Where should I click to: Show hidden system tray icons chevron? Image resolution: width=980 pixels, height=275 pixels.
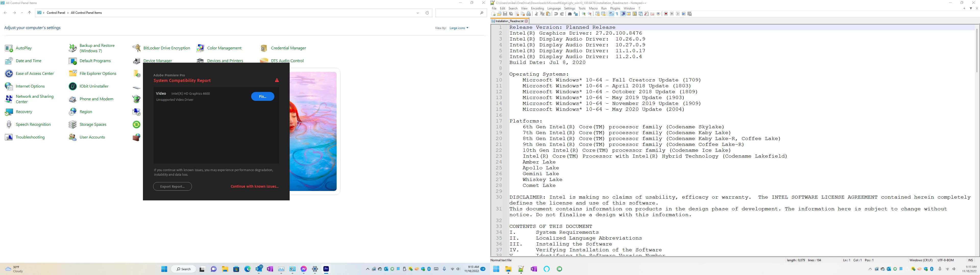pos(367,269)
